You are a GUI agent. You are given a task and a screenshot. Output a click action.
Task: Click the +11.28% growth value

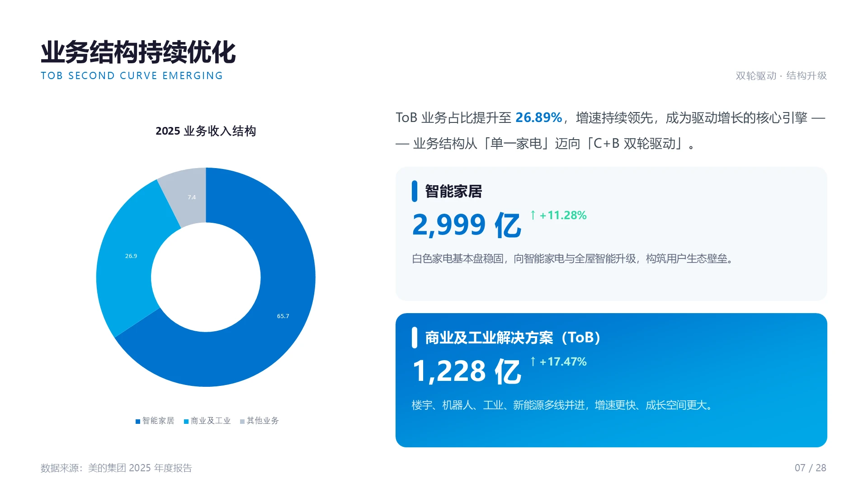563,215
